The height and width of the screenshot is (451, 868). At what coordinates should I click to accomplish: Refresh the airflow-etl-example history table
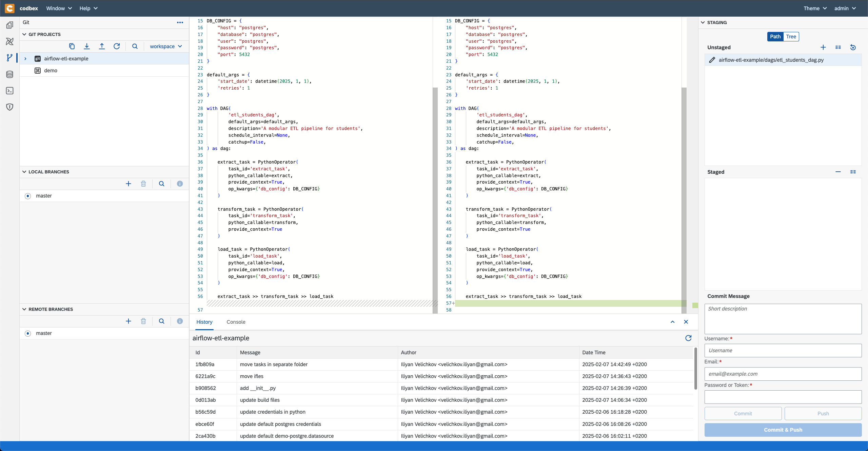click(688, 338)
